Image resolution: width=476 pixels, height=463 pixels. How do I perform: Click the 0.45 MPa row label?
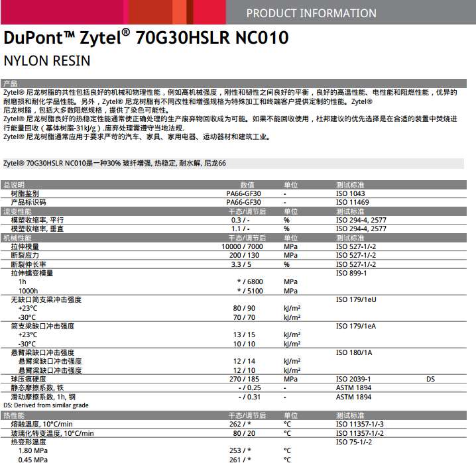click(33, 460)
